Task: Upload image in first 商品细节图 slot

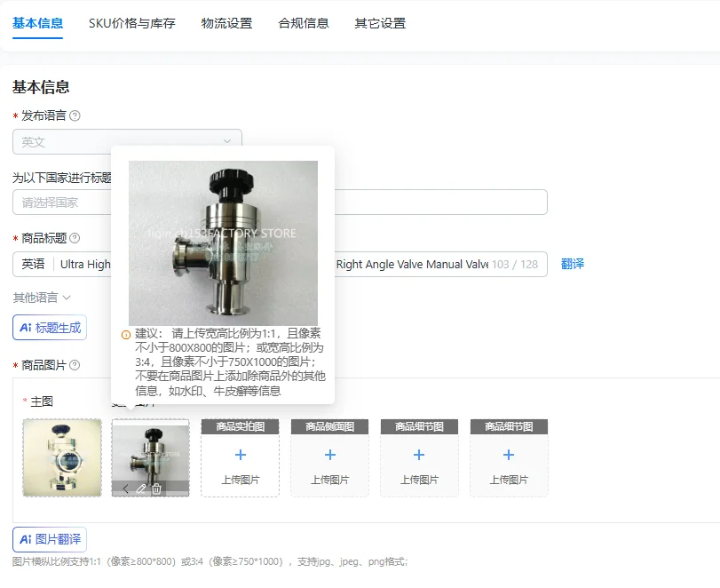Action: pyautogui.click(x=419, y=457)
